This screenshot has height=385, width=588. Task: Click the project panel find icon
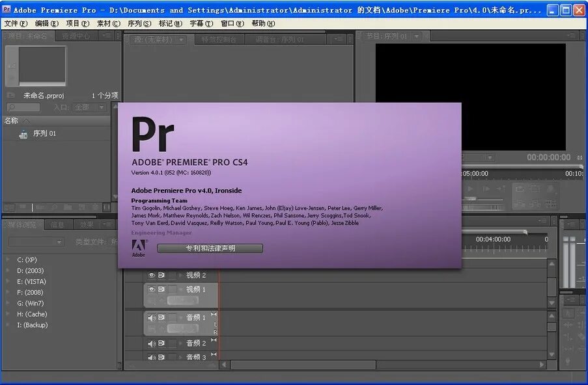[x=55, y=207]
